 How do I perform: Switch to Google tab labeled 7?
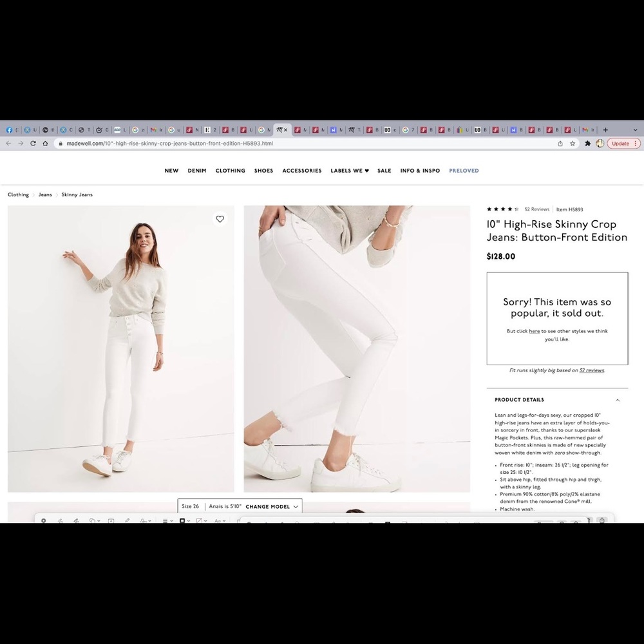(408, 130)
